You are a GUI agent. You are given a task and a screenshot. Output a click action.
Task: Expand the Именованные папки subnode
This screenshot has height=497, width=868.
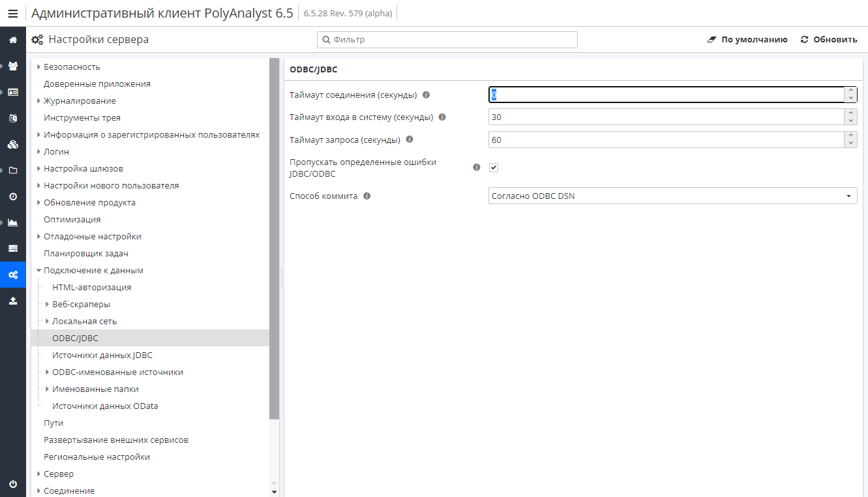(x=48, y=389)
